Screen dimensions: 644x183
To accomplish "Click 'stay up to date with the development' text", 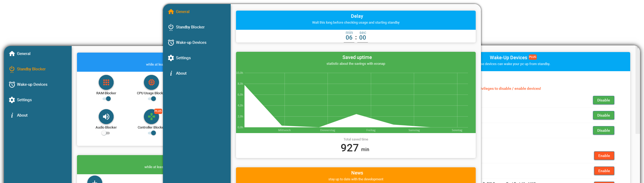I will pyautogui.click(x=356, y=179).
